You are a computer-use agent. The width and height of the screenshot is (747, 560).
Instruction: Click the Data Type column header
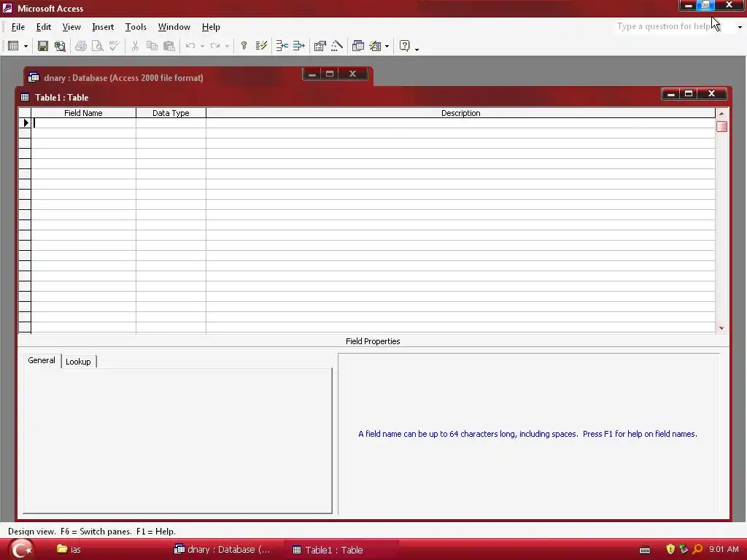coord(171,113)
